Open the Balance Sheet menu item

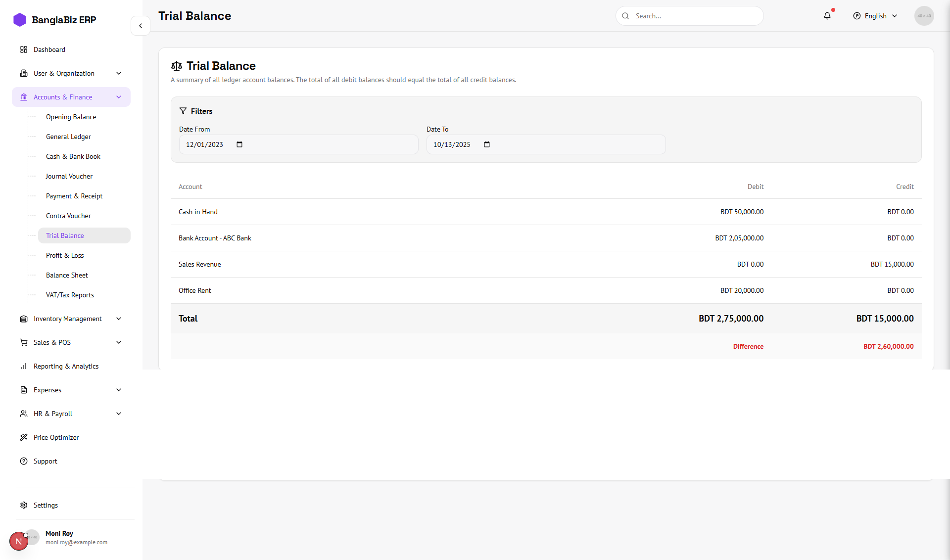pyautogui.click(x=67, y=275)
